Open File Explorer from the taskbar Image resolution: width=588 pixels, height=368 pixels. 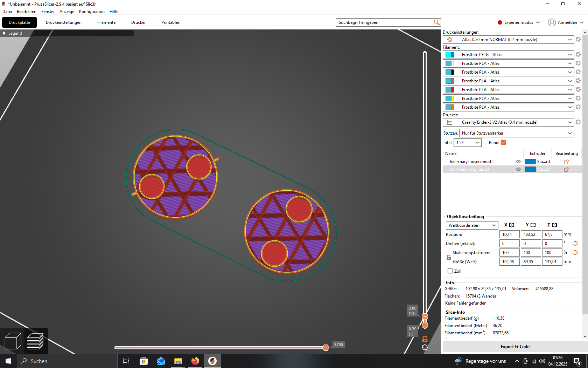pyautogui.click(x=178, y=361)
